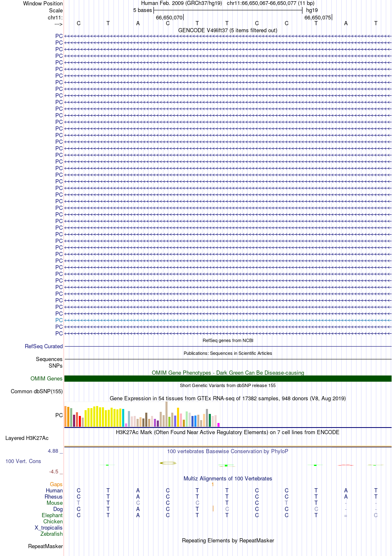The height and width of the screenshot is (556, 392).
Task: Click the -4.5 PhyloP lower scale value
Action: (x=54, y=471)
